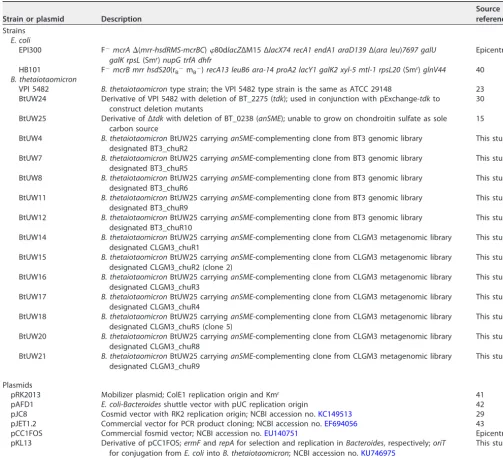Select the VPI 5482 strain name
This screenshot has width=503, height=458.
coord(34,89)
